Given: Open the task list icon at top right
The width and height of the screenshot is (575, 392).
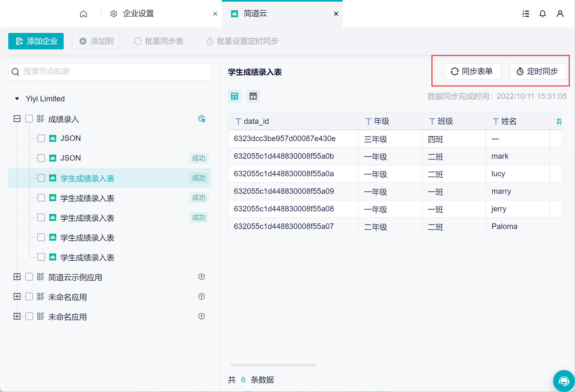Looking at the screenshot, I should 526,14.
